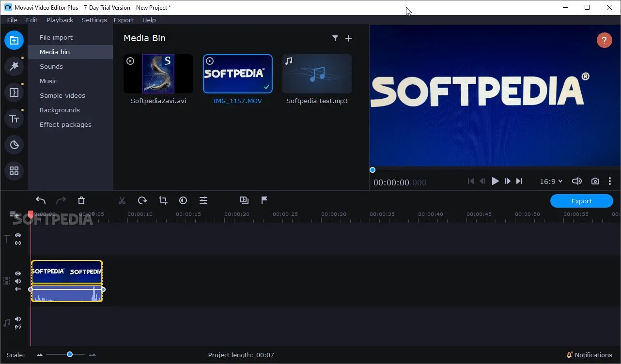
Task: Zoom out timeline scale small mountain icon
Action: (40, 355)
